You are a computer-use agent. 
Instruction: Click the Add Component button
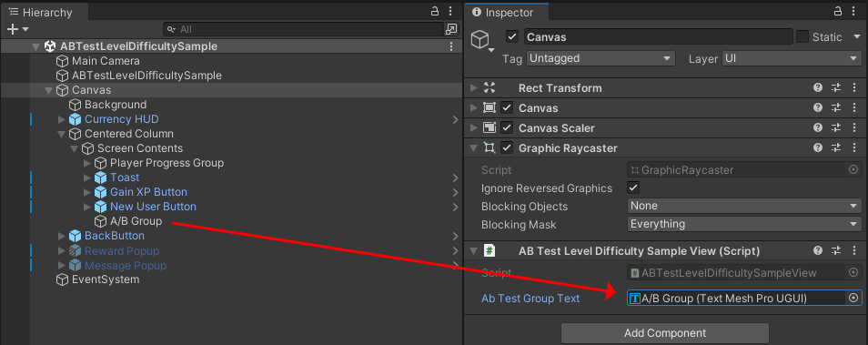(665, 333)
